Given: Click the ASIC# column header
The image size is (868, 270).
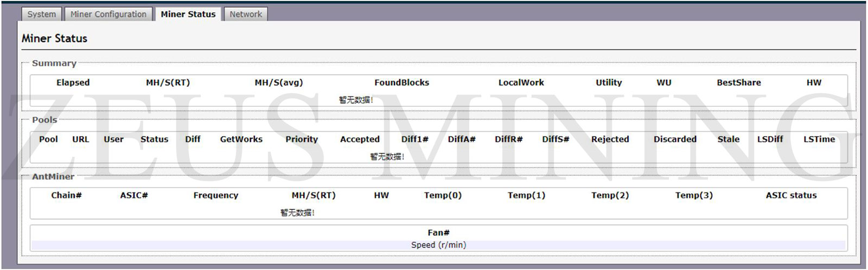Looking at the screenshot, I should pos(134,195).
